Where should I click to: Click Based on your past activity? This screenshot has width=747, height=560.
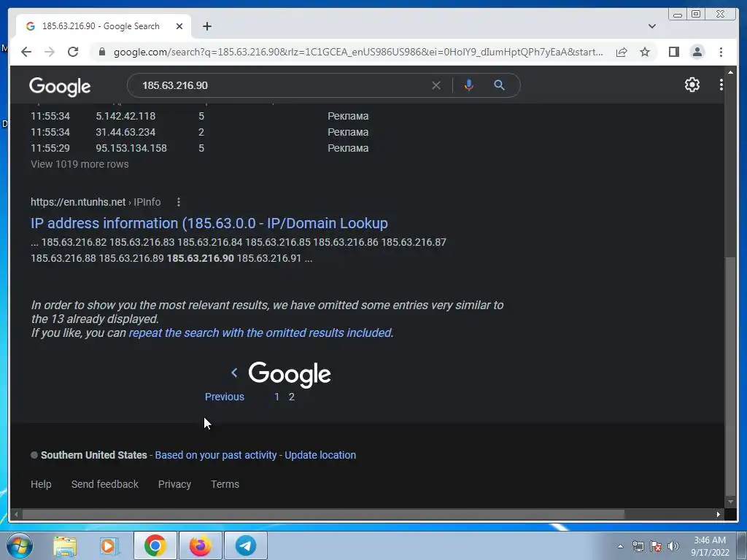[x=216, y=455]
